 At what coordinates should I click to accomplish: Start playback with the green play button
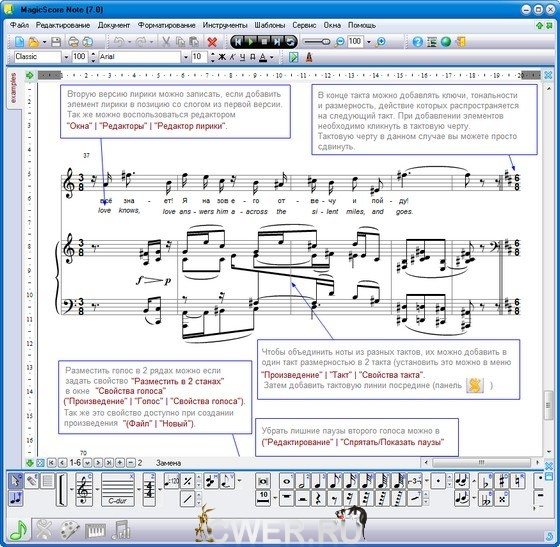(251, 42)
